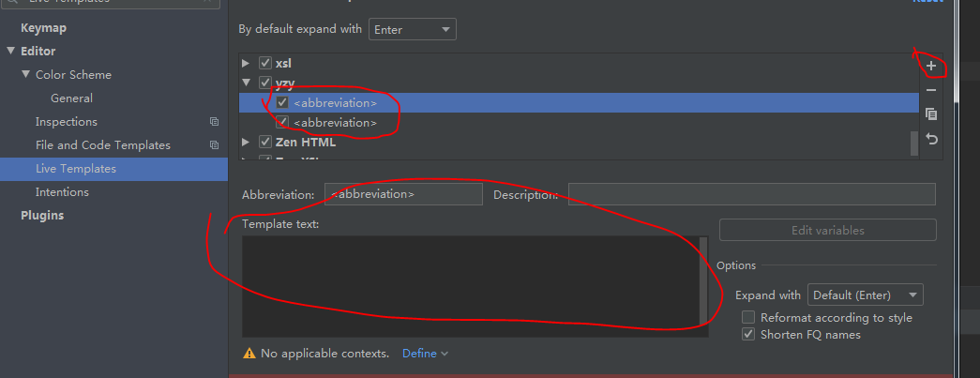
Task: Click inside the Template text area
Action: 471,286
